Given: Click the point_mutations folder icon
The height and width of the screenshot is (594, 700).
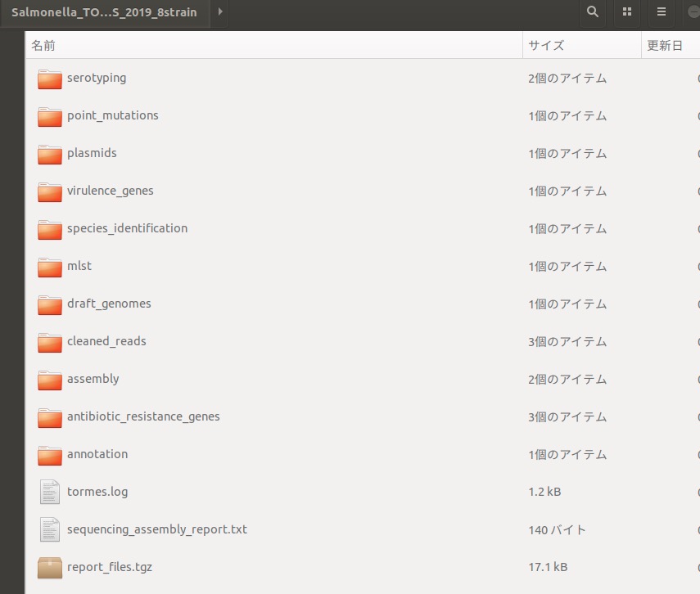Looking at the screenshot, I should [x=50, y=116].
